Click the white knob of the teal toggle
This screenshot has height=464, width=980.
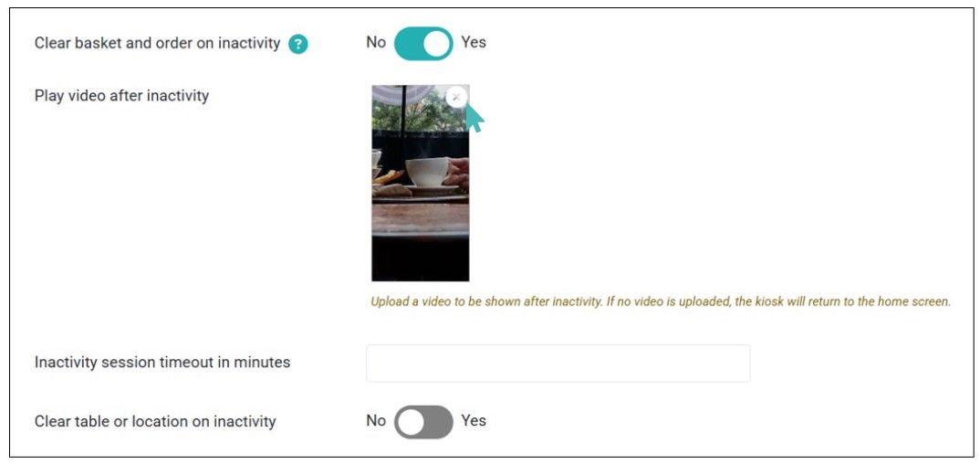tap(437, 43)
